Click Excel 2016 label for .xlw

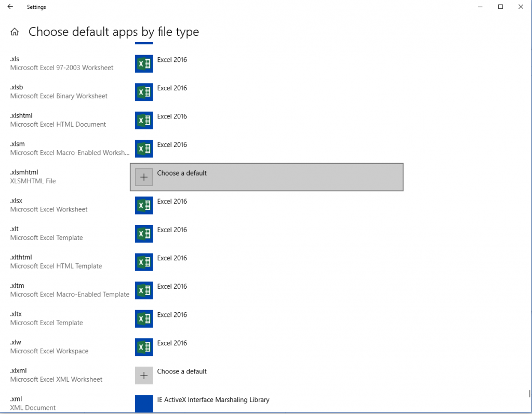(172, 343)
